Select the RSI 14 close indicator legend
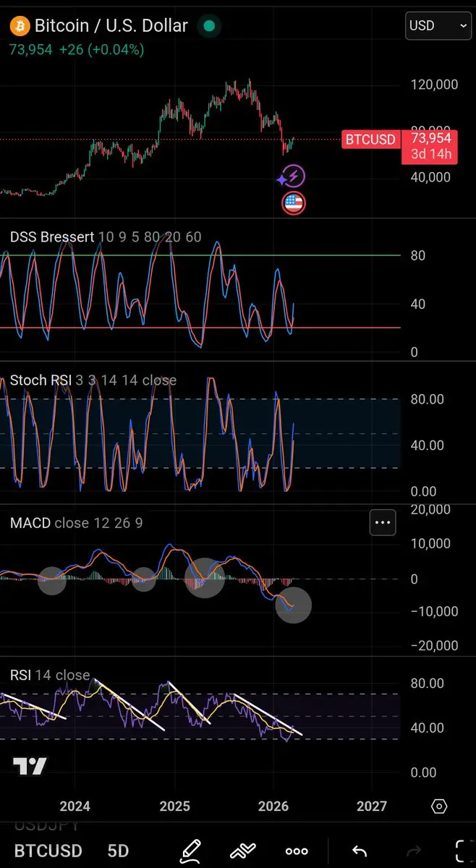The width and height of the screenshot is (476, 868). coord(50,676)
